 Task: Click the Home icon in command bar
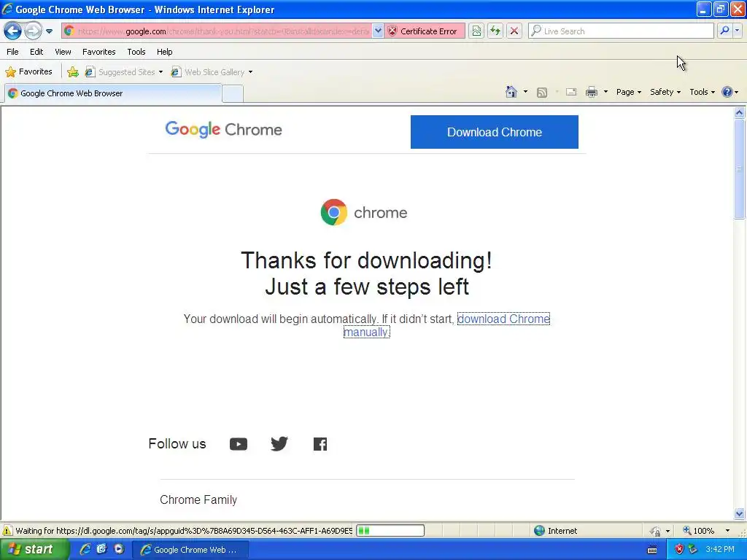511,92
